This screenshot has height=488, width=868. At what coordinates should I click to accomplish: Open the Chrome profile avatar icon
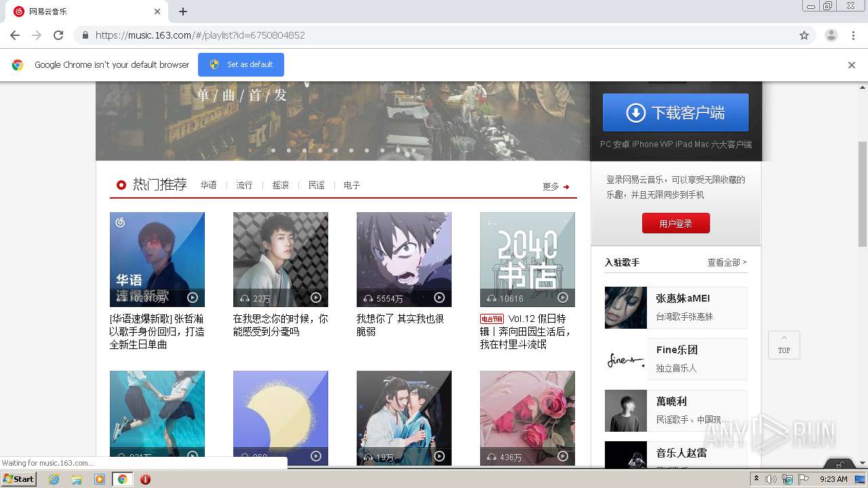click(831, 35)
